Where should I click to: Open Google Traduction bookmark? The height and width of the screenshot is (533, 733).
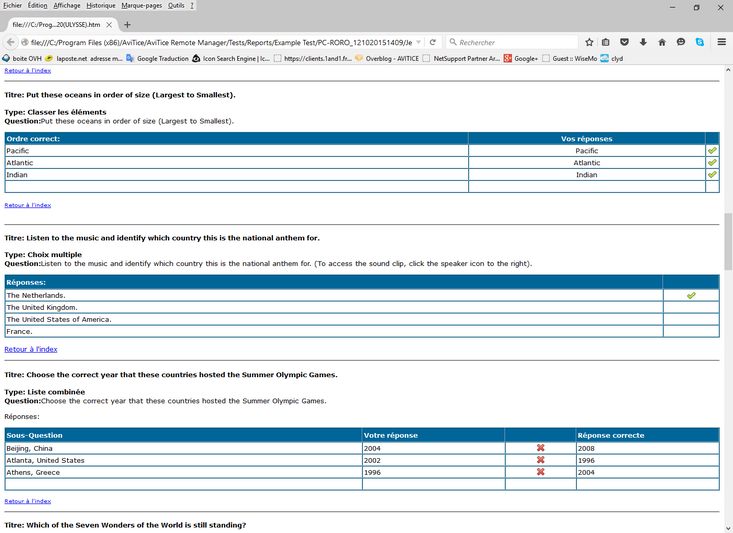pos(157,58)
